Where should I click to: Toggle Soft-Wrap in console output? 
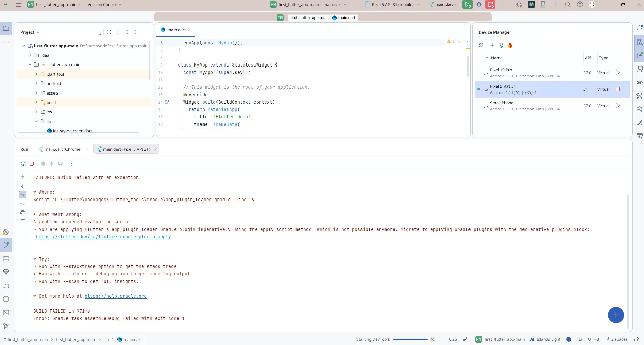(x=23, y=195)
